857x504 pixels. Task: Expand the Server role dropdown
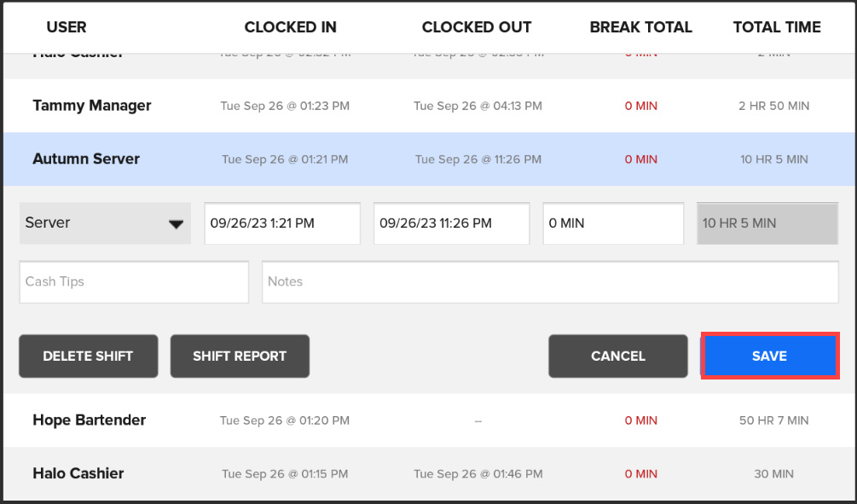point(105,223)
